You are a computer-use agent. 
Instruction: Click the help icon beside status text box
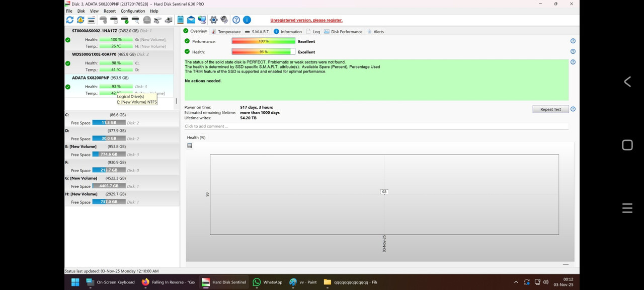(573, 62)
